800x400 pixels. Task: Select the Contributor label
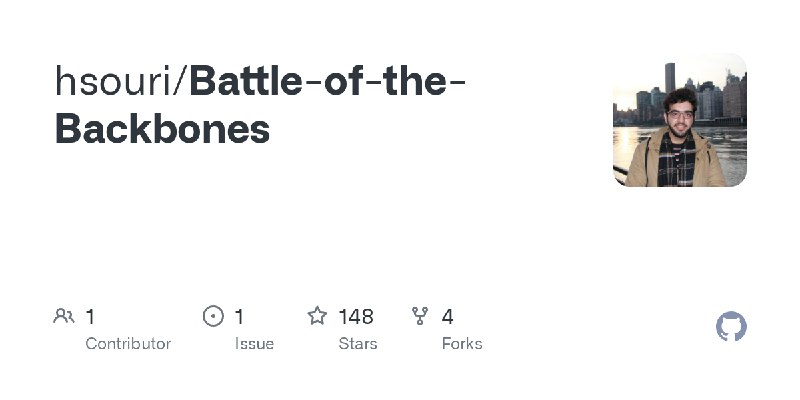[128, 344]
